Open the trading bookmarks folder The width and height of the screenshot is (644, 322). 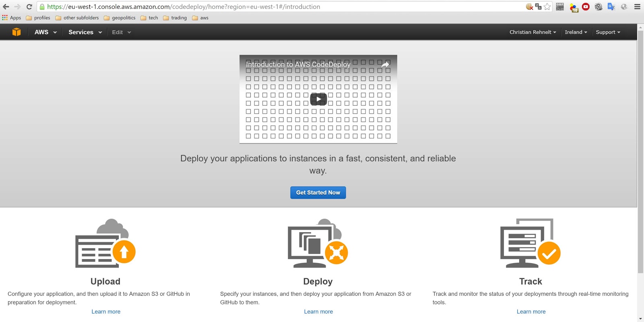click(175, 18)
